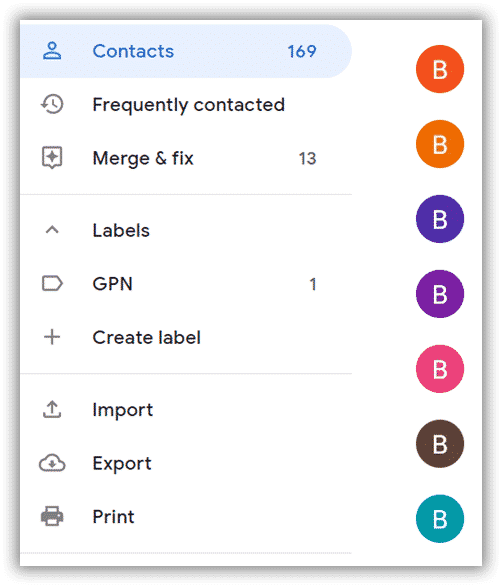Screen dimensions: 502x586
Task: Click the Import upload icon
Action: 52,409
